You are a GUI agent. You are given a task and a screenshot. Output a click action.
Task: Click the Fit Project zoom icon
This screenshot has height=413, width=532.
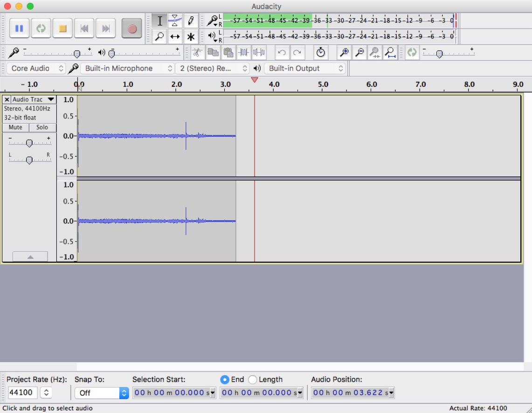[x=391, y=53]
